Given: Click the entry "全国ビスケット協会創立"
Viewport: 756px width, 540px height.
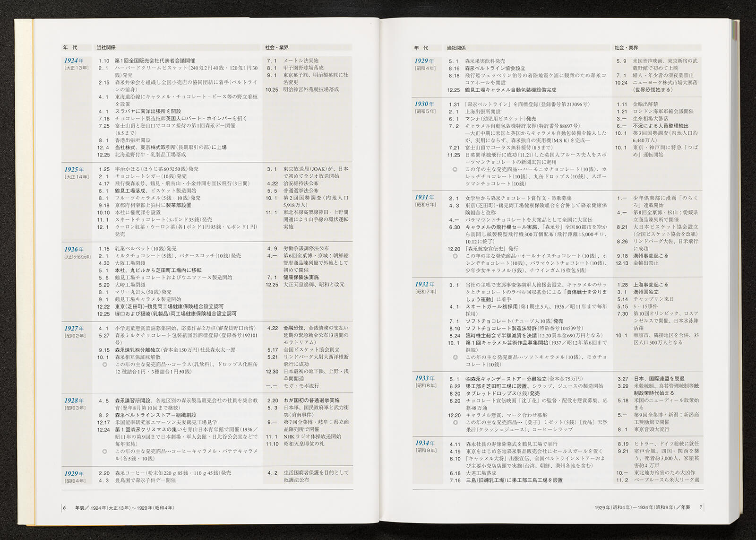Looking at the screenshot, I should pos(311,350).
